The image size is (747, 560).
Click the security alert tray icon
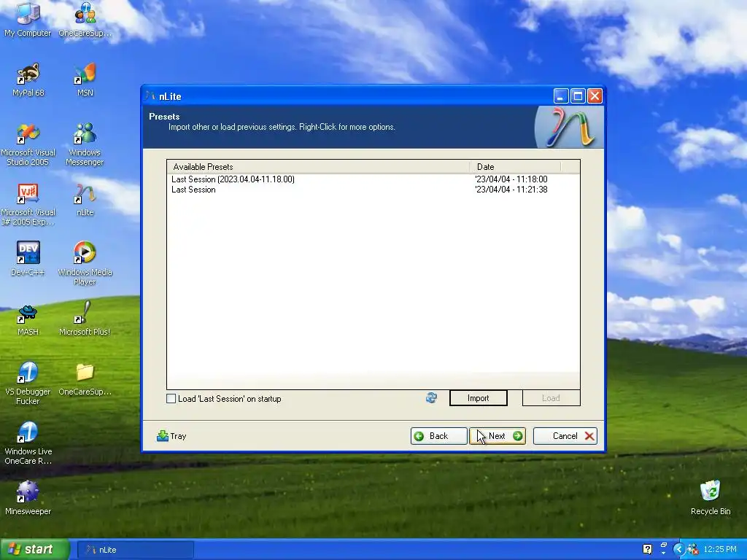click(x=693, y=550)
